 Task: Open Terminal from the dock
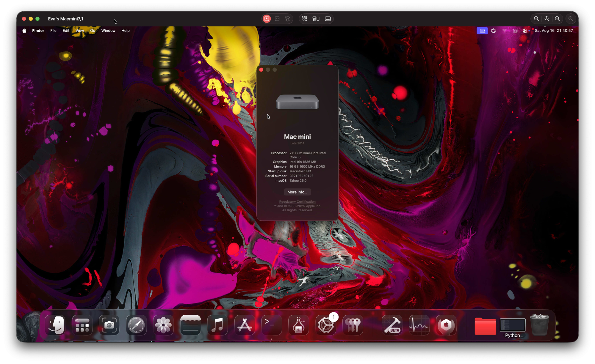point(271,325)
